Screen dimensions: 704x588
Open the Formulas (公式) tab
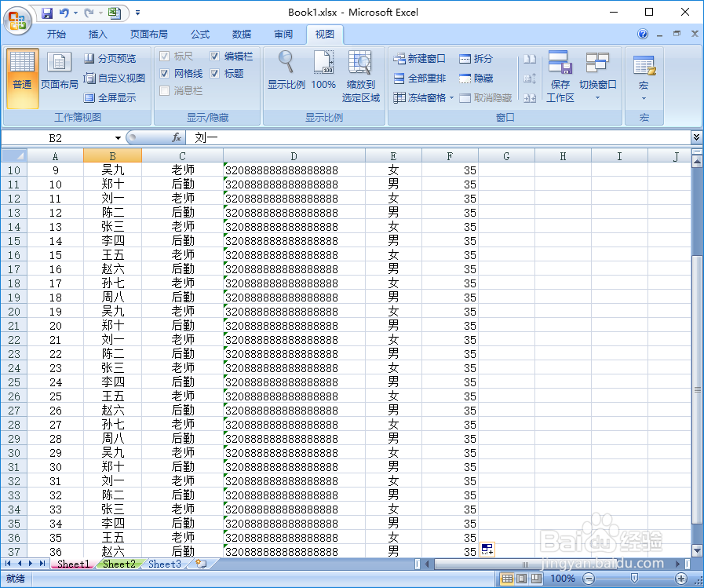tap(200, 34)
